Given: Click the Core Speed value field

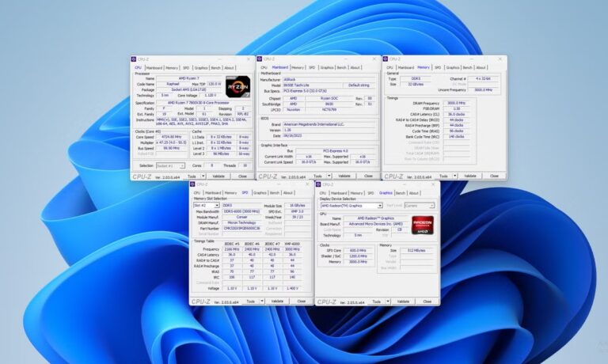Looking at the screenshot, I should (171, 137).
